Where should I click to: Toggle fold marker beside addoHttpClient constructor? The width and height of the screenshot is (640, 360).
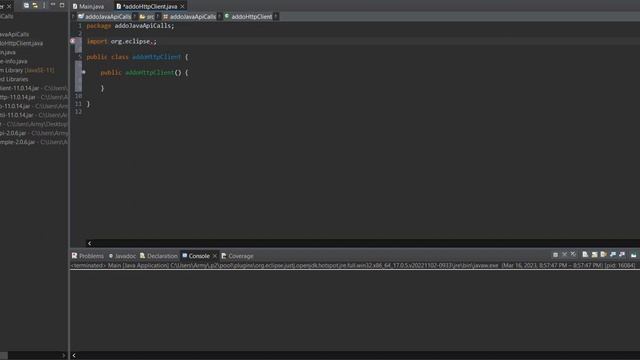click(x=83, y=72)
